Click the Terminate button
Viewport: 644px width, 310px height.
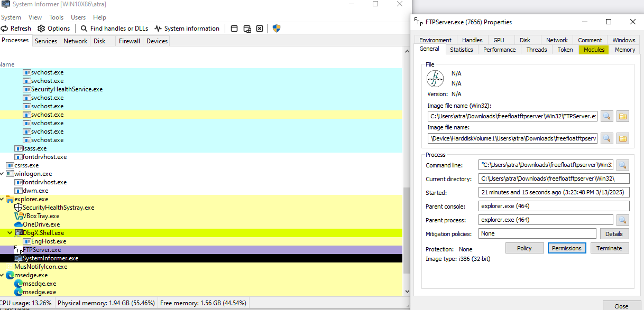click(x=609, y=248)
